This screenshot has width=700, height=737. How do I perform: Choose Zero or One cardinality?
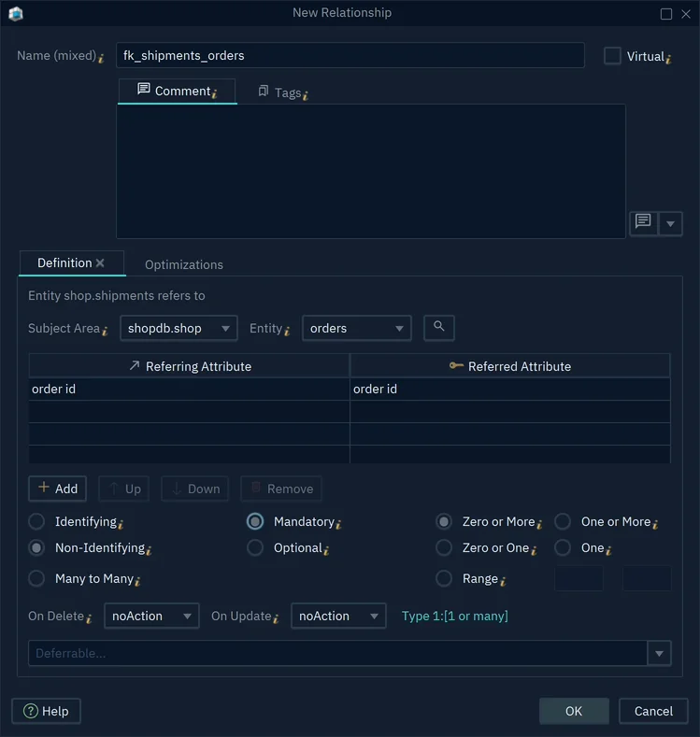point(444,547)
